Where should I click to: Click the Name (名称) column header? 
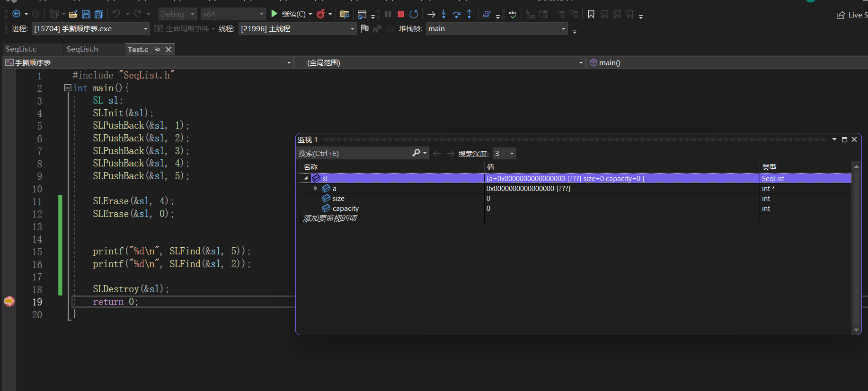click(392, 167)
